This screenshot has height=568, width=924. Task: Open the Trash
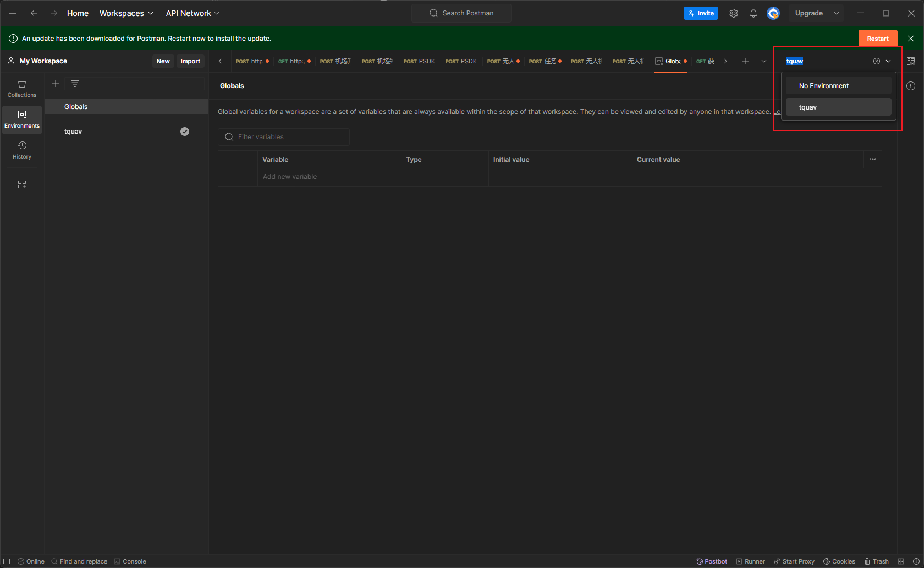pos(877,561)
